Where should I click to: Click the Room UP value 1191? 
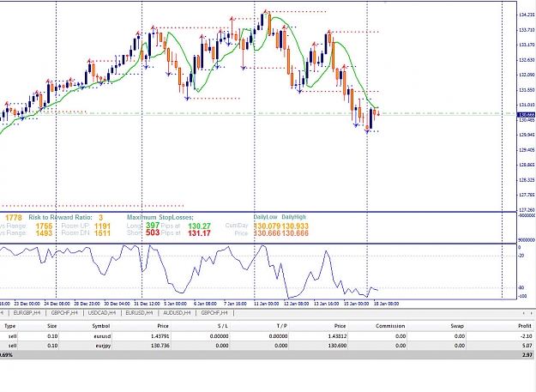click(103, 226)
